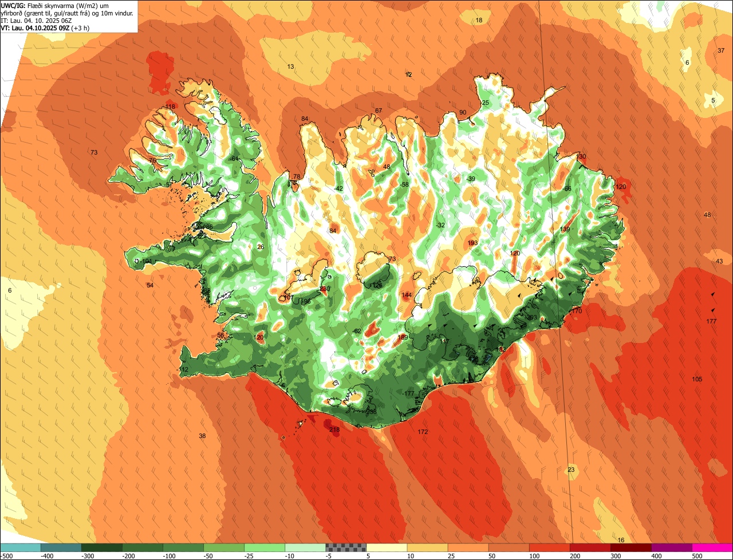
Task: Click the map value '118' near the Westfjords
Action: (x=171, y=107)
